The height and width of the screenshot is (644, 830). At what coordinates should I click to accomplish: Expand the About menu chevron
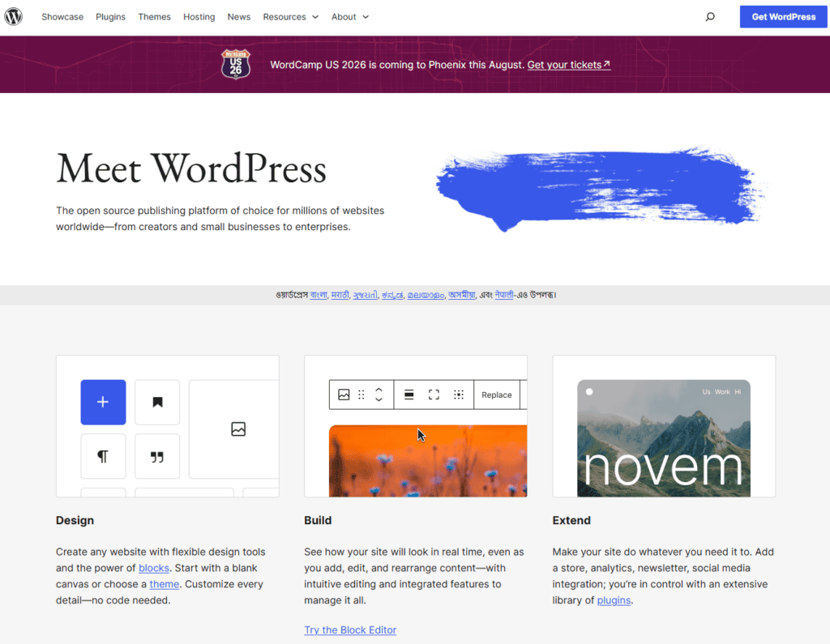click(x=366, y=17)
